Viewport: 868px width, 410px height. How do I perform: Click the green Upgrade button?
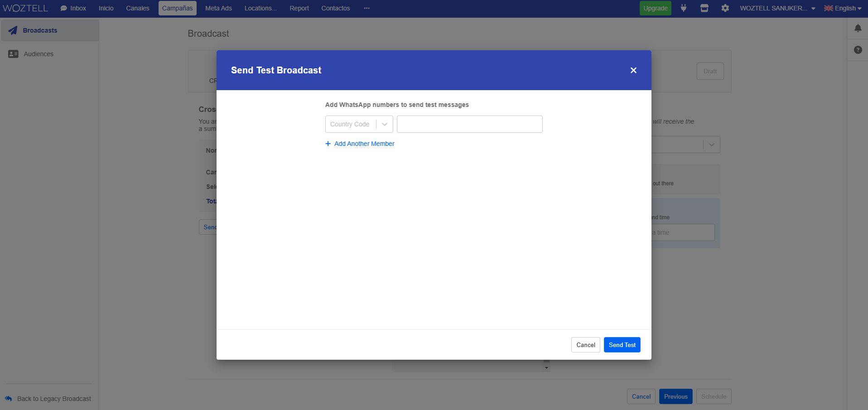(655, 8)
